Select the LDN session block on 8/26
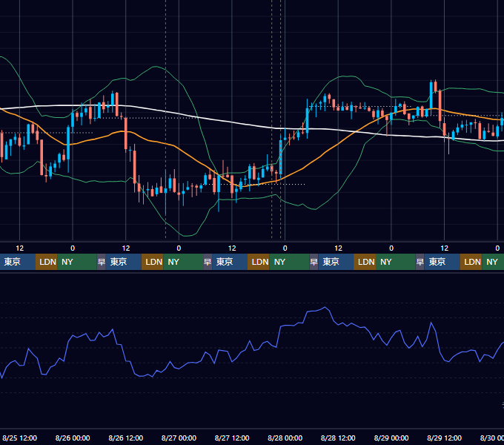504x445 pixels. (153, 262)
